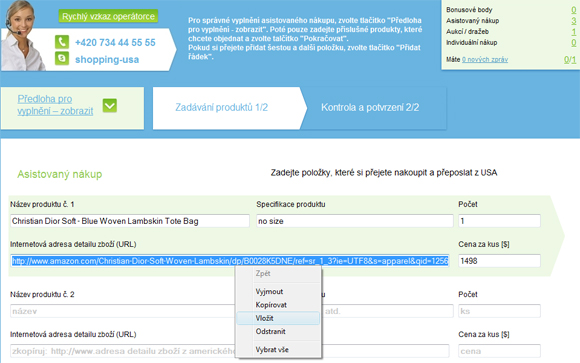Open the 0/1 messages counter link
The height and width of the screenshot is (363, 580).
coord(570,60)
